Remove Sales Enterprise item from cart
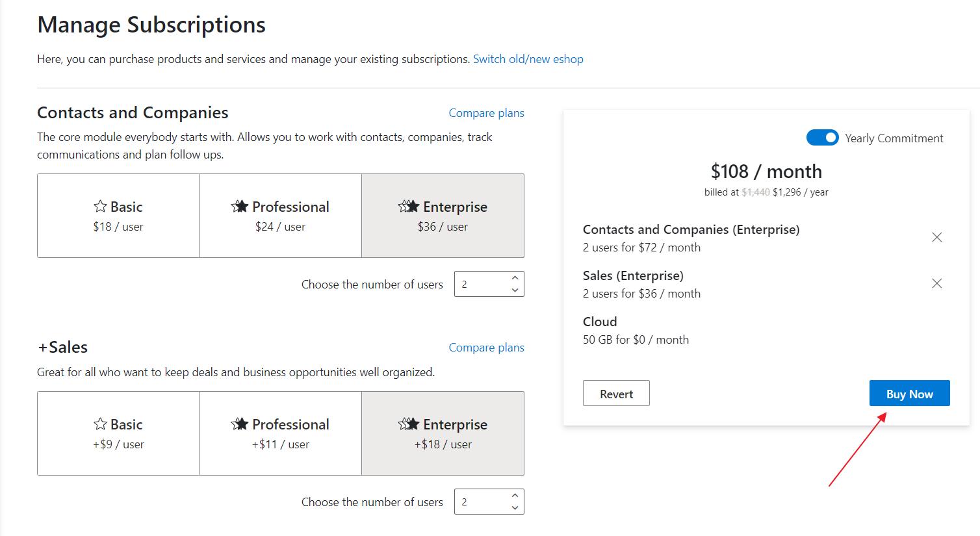The image size is (980, 536). coord(936,283)
